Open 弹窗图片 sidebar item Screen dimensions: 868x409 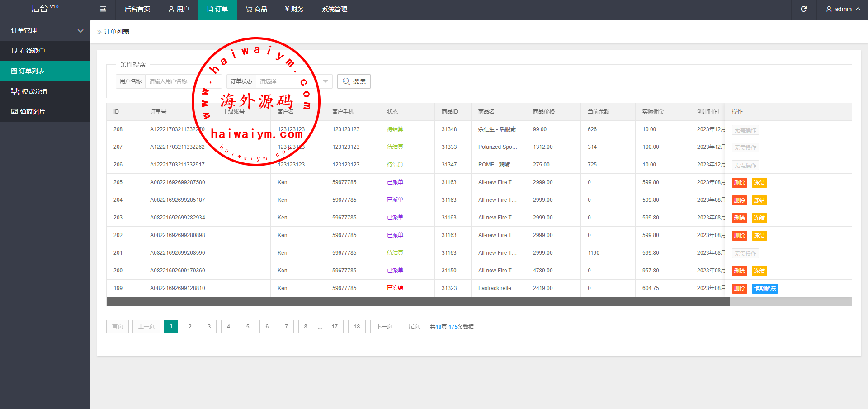coord(32,112)
